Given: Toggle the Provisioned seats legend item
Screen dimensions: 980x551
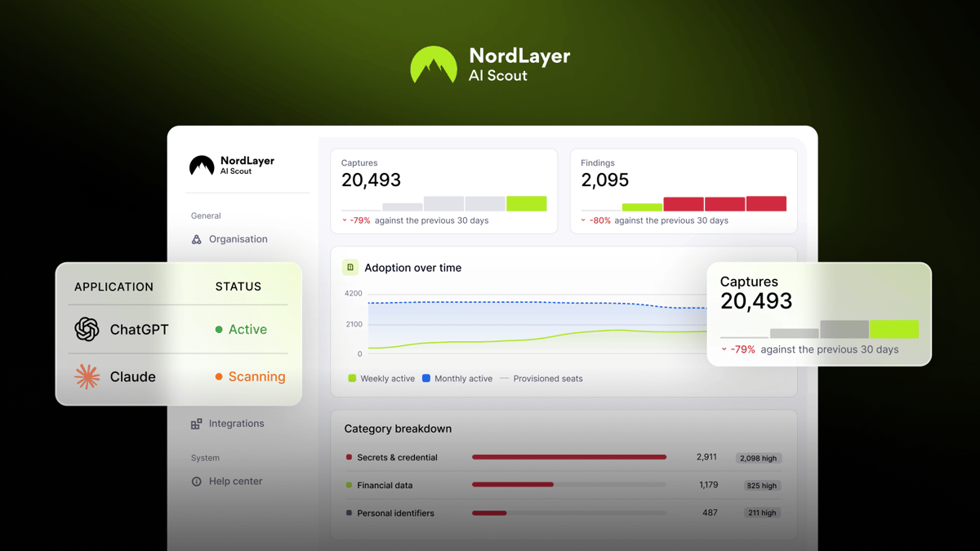Looking at the screenshot, I should (x=541, y=379).
